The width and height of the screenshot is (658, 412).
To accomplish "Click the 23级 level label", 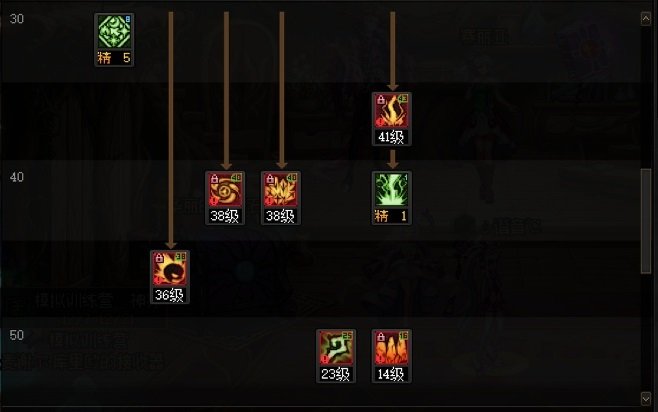I will click(x=336, y=374).
